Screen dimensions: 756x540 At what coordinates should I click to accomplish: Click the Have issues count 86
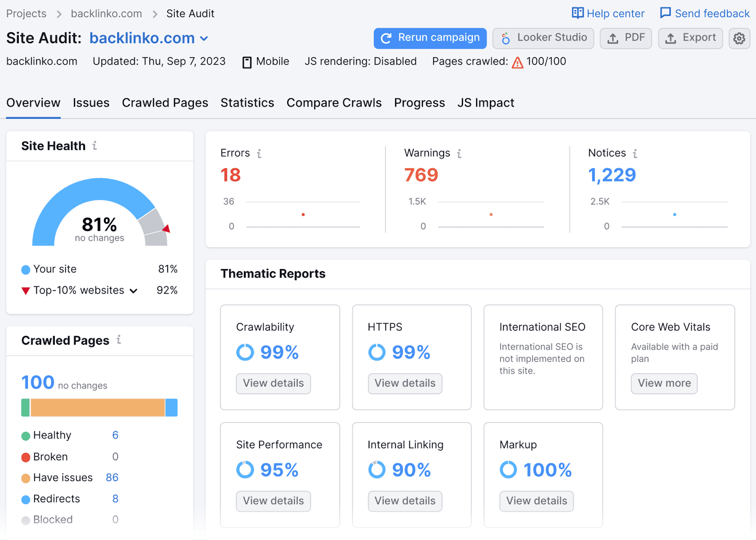pyautogui.click(x=112, y=478)
